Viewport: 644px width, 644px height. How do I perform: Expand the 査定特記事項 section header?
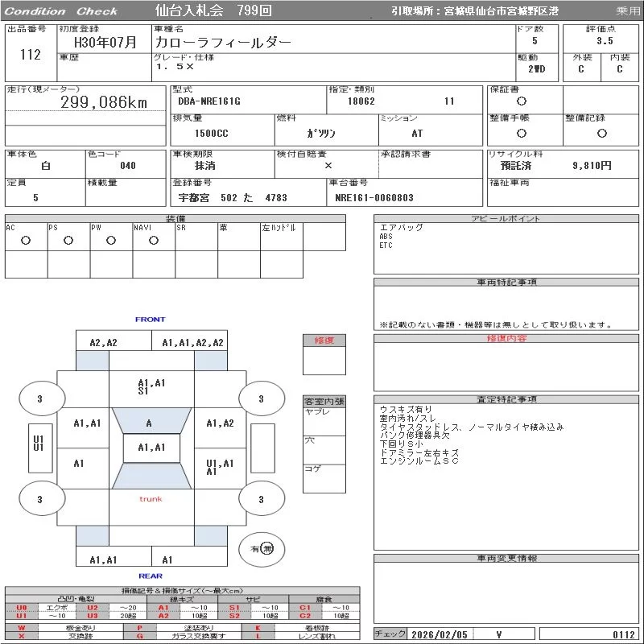(506, 400)
